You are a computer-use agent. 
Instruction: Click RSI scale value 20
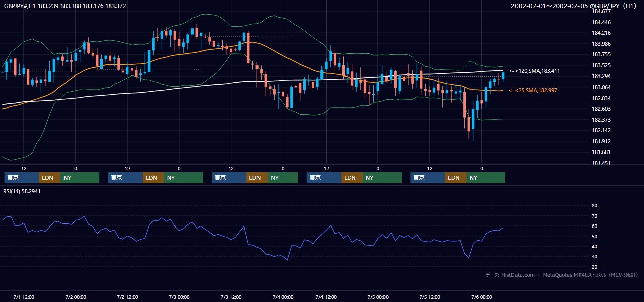click(x=594, y=267)
